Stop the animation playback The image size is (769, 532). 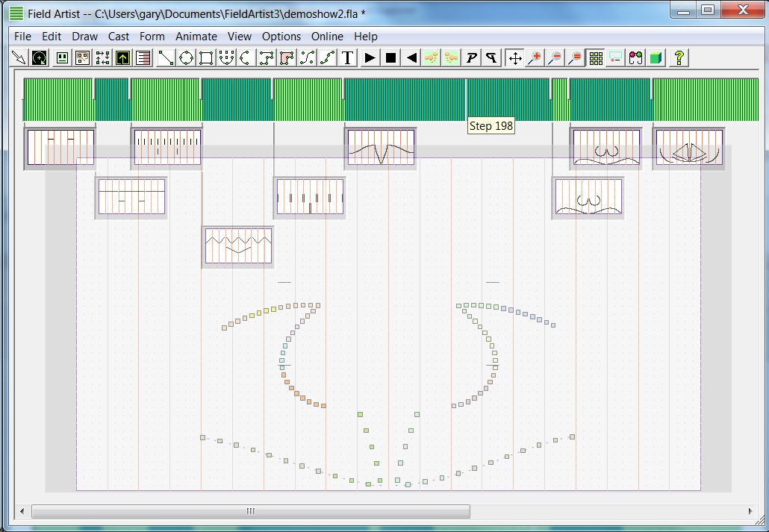click(x=390, y=57)
